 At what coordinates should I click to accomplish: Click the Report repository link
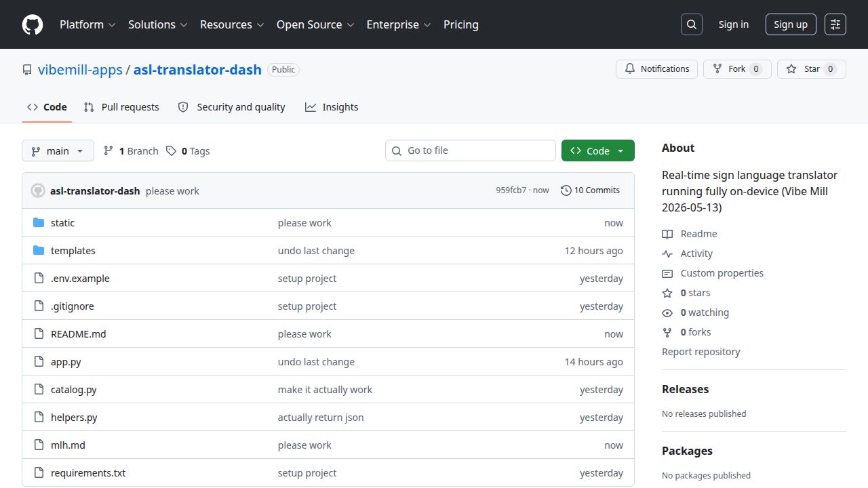click(x=701, y=352)
